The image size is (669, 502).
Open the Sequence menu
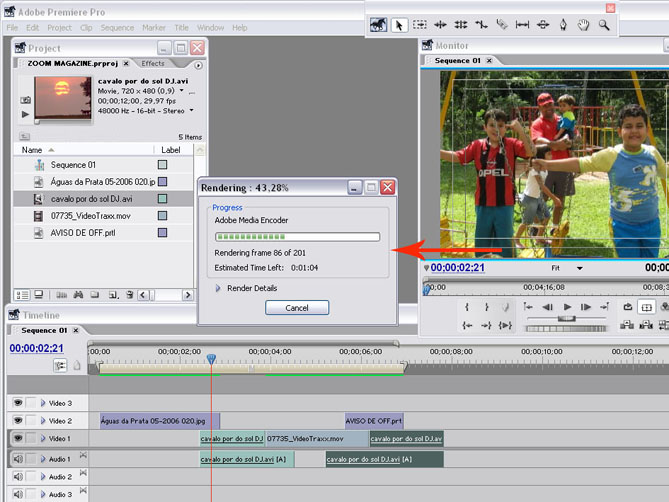coord(117,28)
